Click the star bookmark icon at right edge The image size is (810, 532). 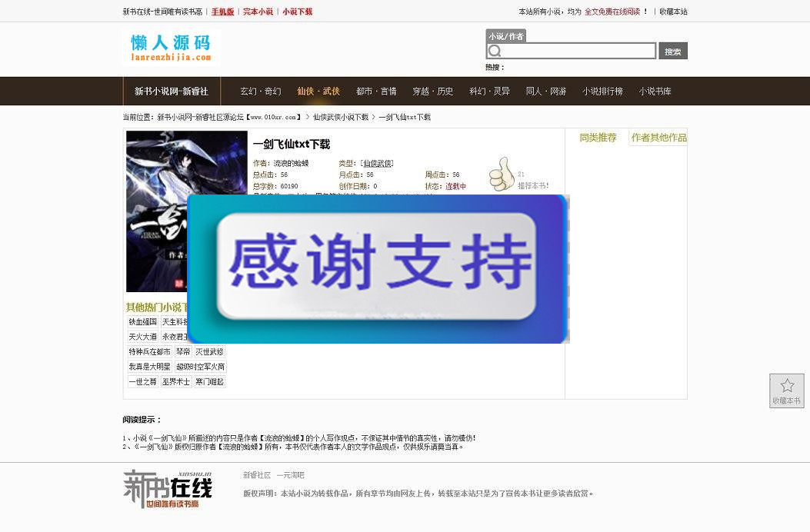click(787, 385)
